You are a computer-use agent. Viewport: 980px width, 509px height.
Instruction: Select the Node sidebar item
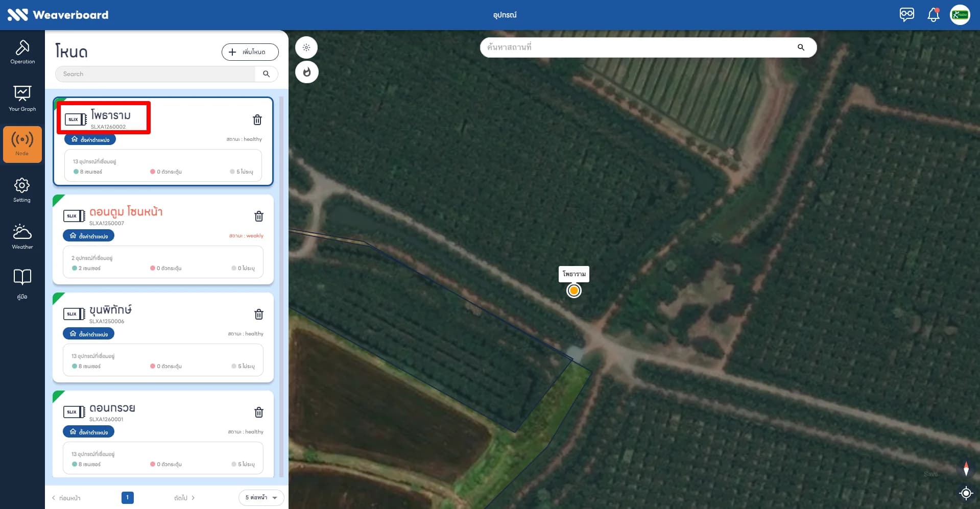click(x=22, y=144)
